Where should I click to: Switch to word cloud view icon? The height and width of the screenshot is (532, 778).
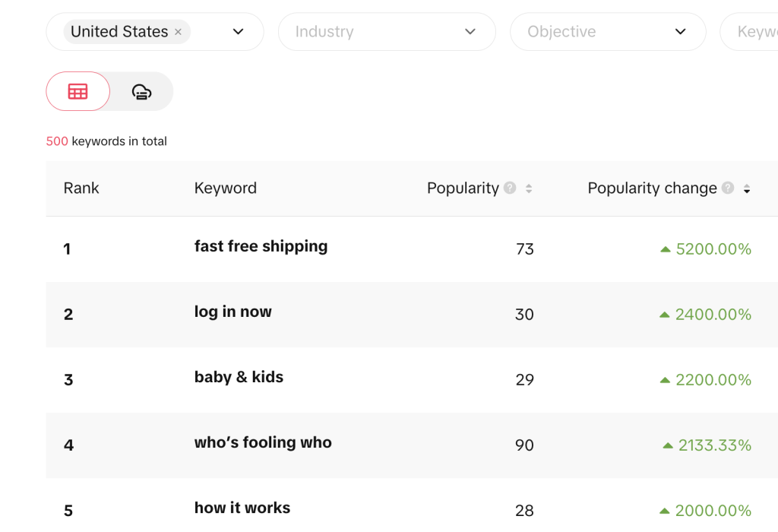point(141,91)
